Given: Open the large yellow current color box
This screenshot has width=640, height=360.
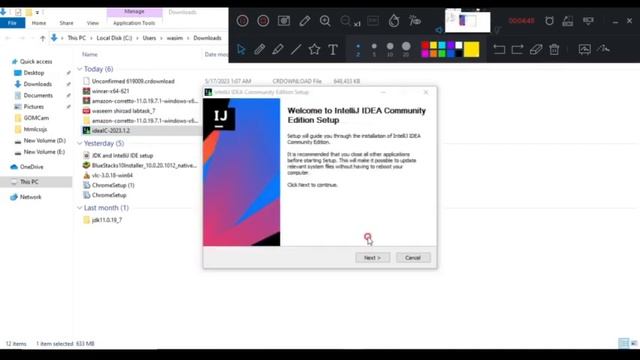Looking at the screenshot, I should pyautogui.click(x=471, y=49).
